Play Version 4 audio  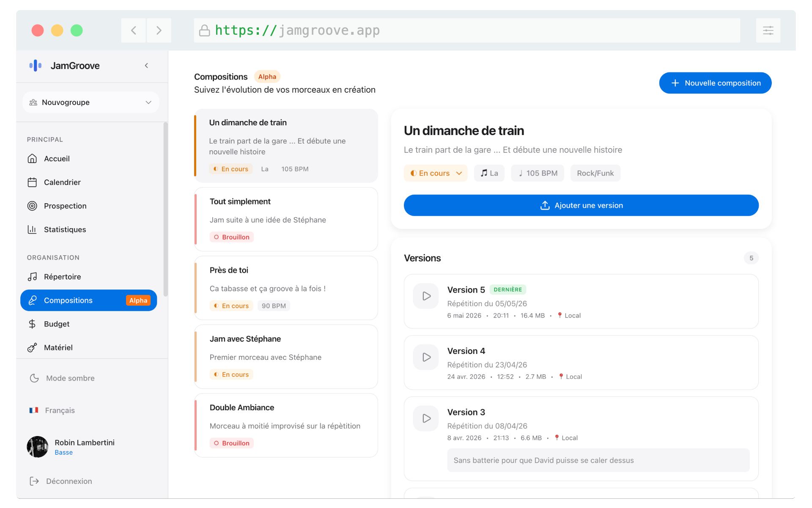pos(426,357)
